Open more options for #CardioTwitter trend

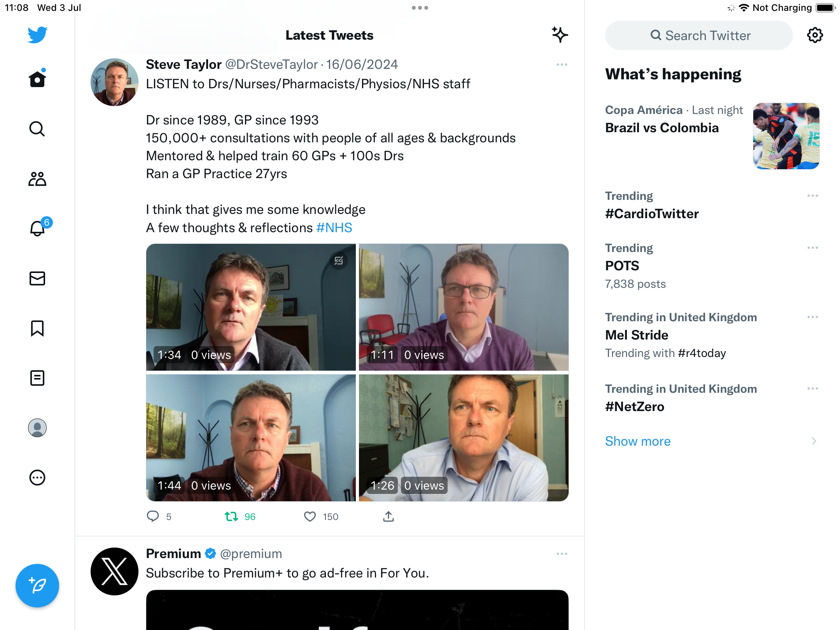click(x=812, y=196)
